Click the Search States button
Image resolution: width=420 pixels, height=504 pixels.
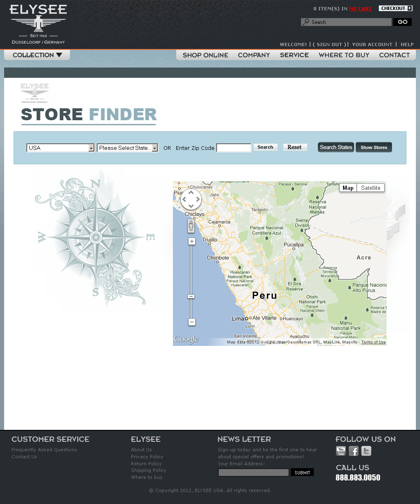pyautogui.click(x=336, y=147)
